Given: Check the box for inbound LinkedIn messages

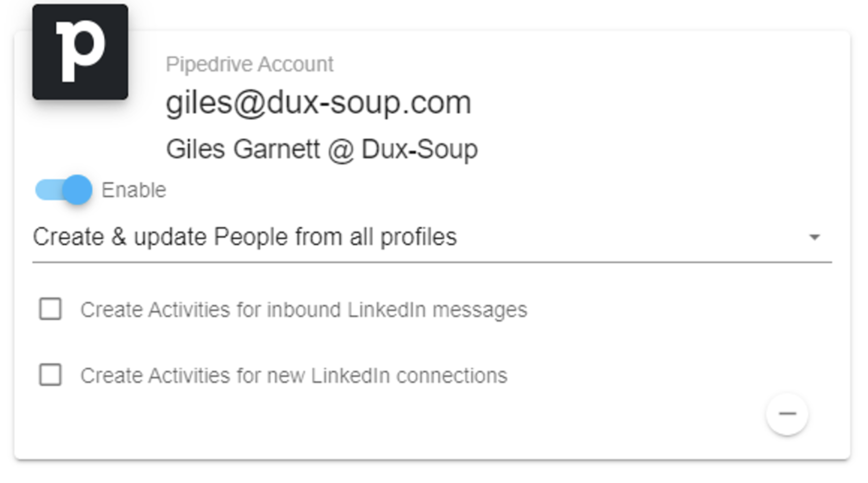Looking at the screenshot, I should click(50, 309).
